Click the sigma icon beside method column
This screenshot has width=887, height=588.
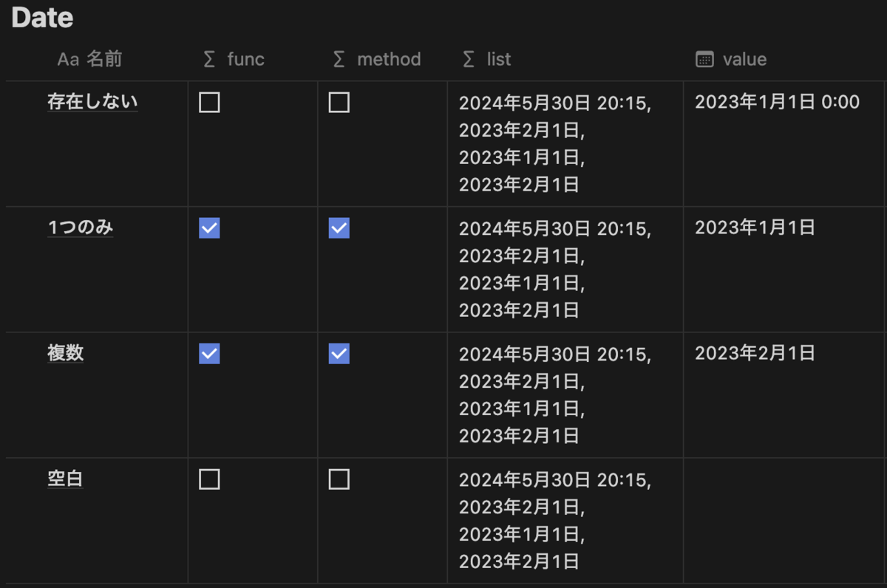[339, 59]
